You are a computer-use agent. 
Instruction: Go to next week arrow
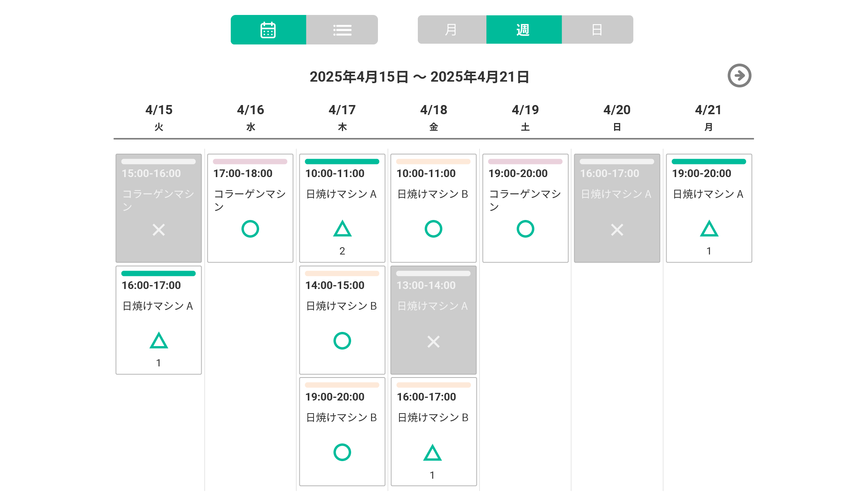pos(739,76)
